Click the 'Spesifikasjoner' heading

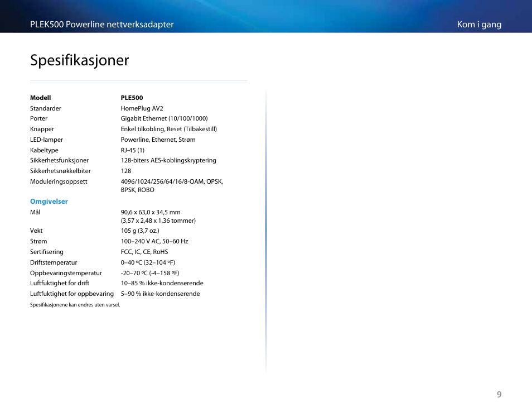click(79, 60)
